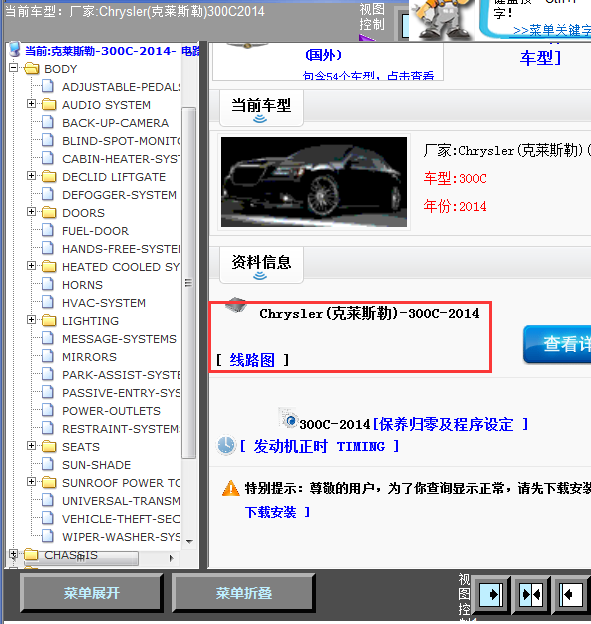Viewport: 591px width, 624px height.
Task: Click the UNIVERSAL-TRANSMITTER document icon
Action: click(48, 500)
